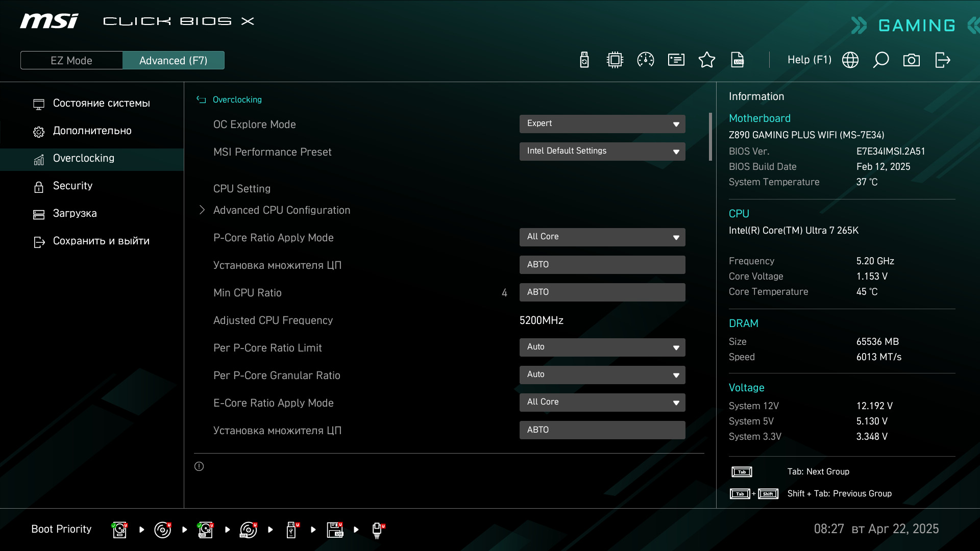Click the back arrow beside Overclocking breadcrumb

point(201,100)
